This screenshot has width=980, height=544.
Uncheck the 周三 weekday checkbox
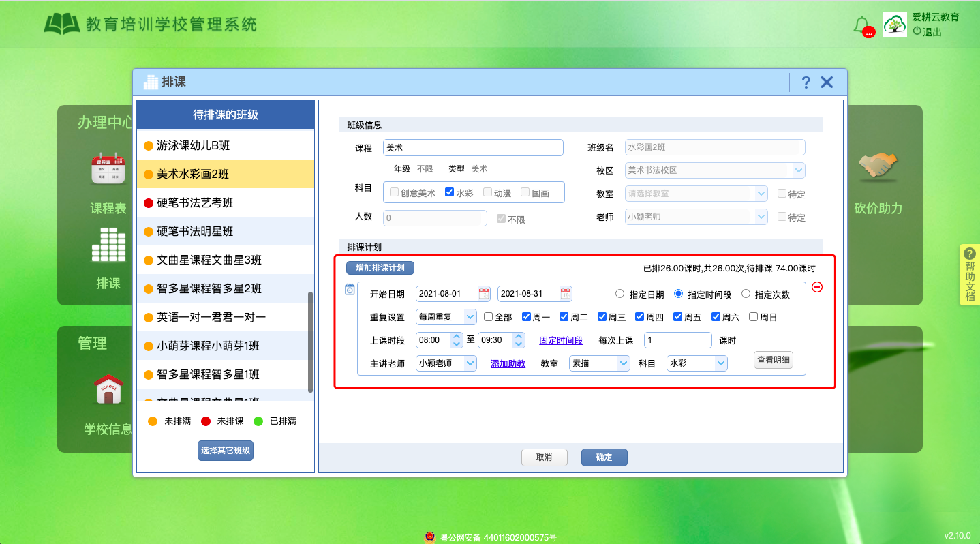pos(601,316)
